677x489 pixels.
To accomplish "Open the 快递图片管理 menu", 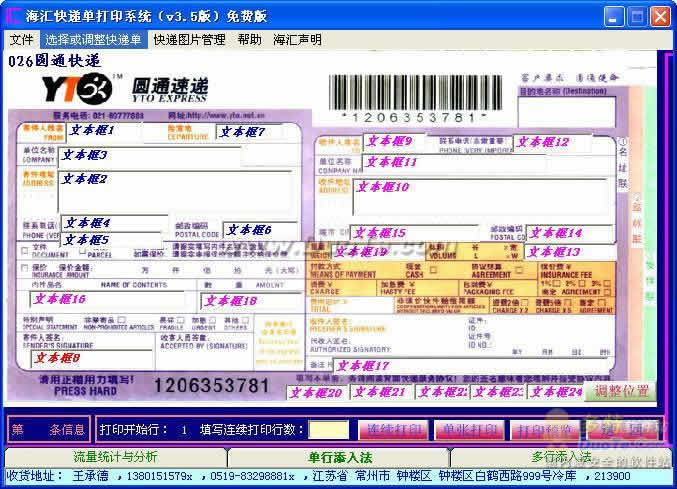I will [190, 40].
